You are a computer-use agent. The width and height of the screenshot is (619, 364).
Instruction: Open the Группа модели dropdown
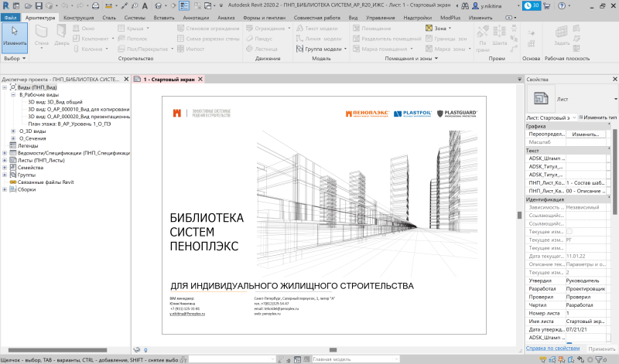tap(345, 49)
